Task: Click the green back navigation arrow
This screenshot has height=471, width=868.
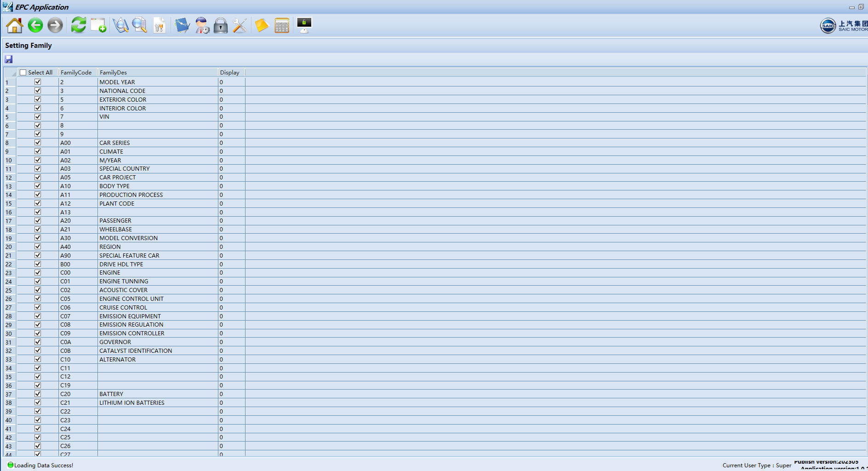Action: click(35, 26)
